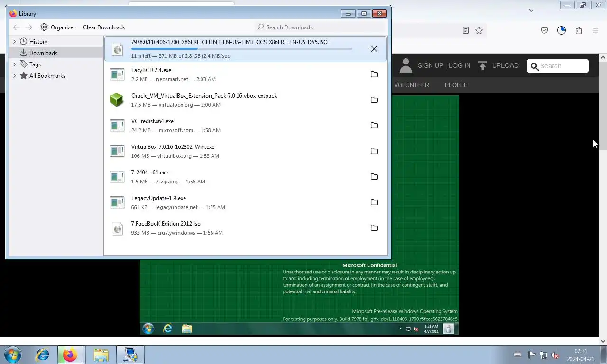The width and height of the screenshot is (607, 364).
Task: Open Windows Explorer from the taskbar
Action: point(101,355)
